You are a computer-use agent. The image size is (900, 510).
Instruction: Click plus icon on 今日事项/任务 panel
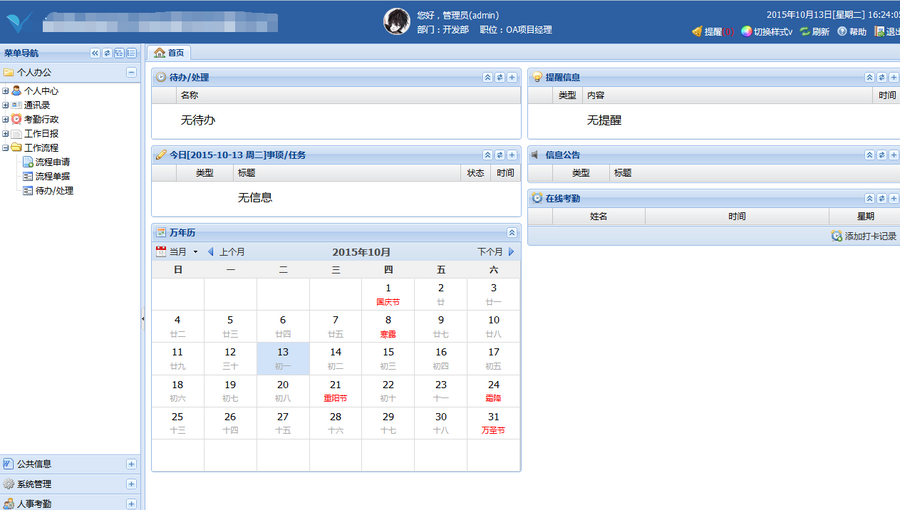pos(512,155)
